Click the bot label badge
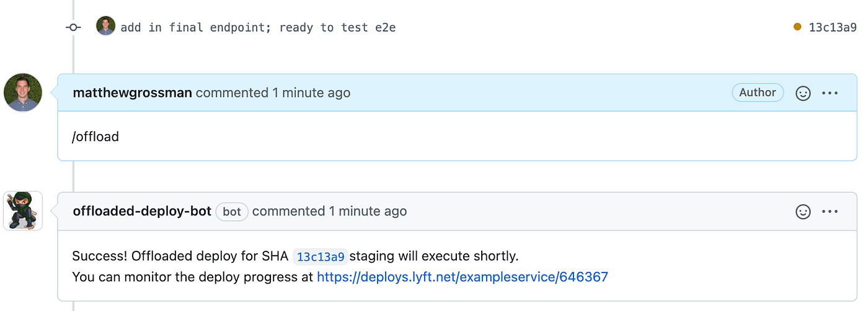Screen dimensions: 868x311 pyautogui.click(x=232, y=212)
